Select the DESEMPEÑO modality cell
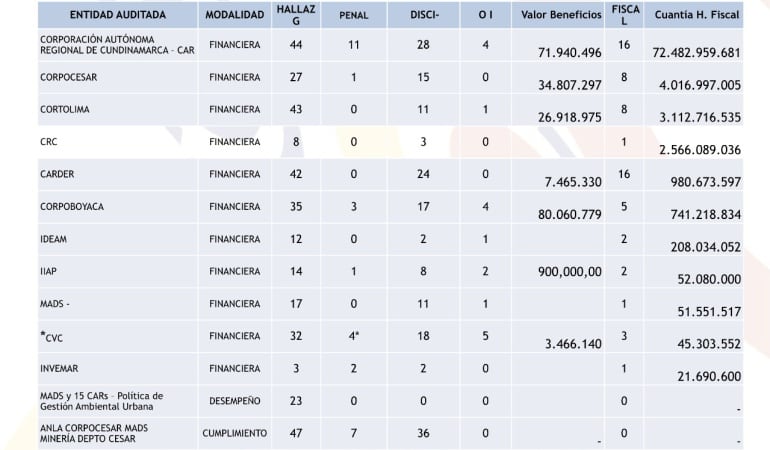The width and height of the screenshot is (770, 450). (234, 401)
